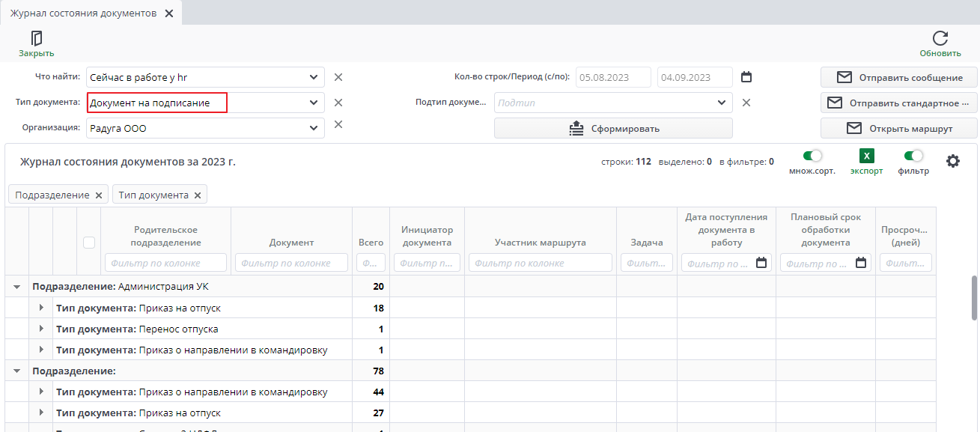Expand the Перенос отпуска row

tap(41, 329)
